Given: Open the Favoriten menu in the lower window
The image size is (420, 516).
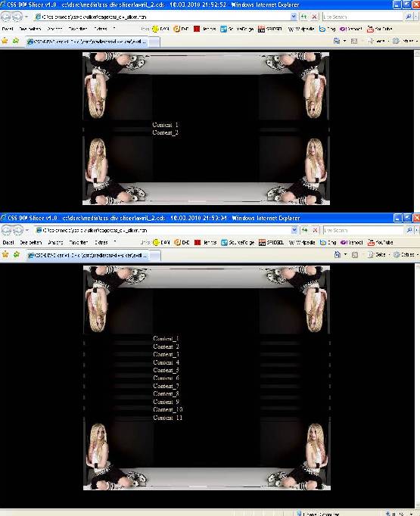Looking at the screenshot, I should (79, 243).
